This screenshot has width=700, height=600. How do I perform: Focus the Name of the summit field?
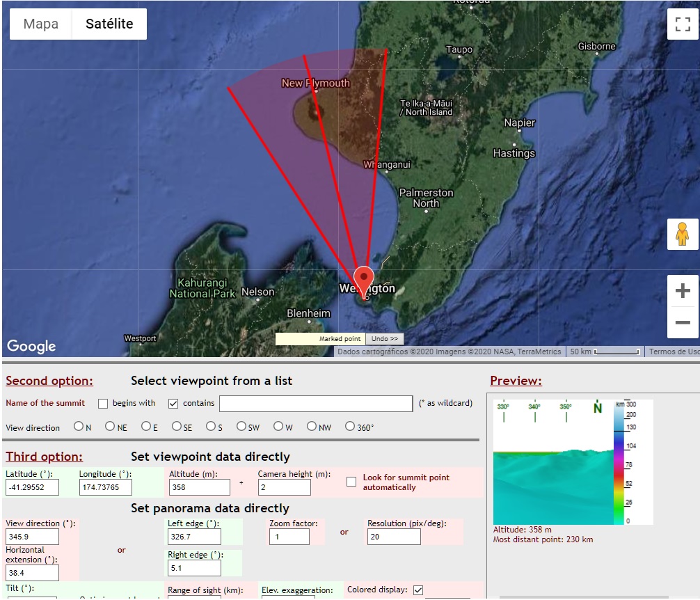316,404
